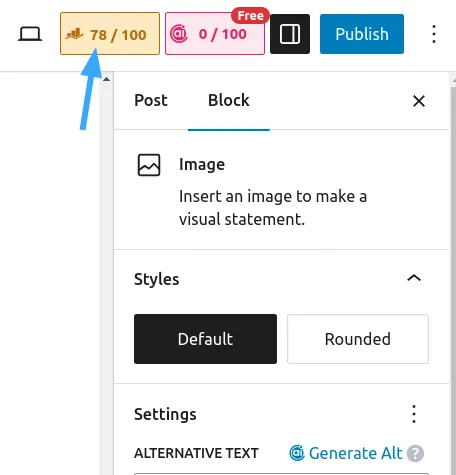The height and width of the screenshot is (475, 456).
Task: Select the Block tab
Action: pyautogui.click(x=229, y=100)
